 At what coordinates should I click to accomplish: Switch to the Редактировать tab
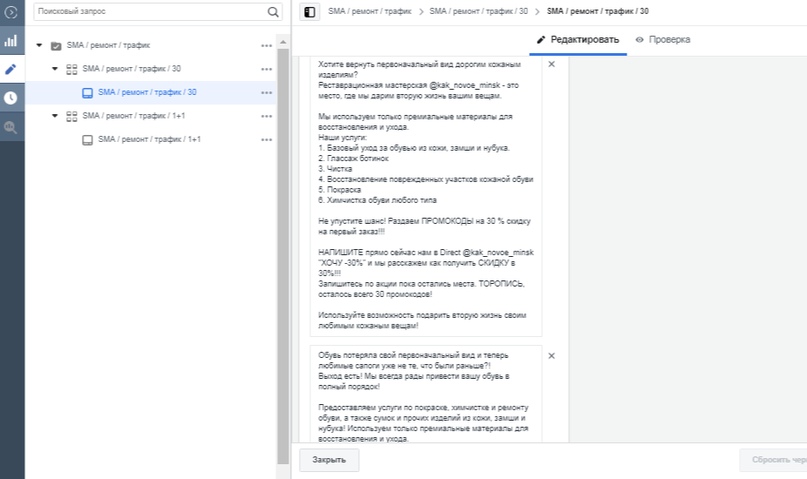(578, 40)
